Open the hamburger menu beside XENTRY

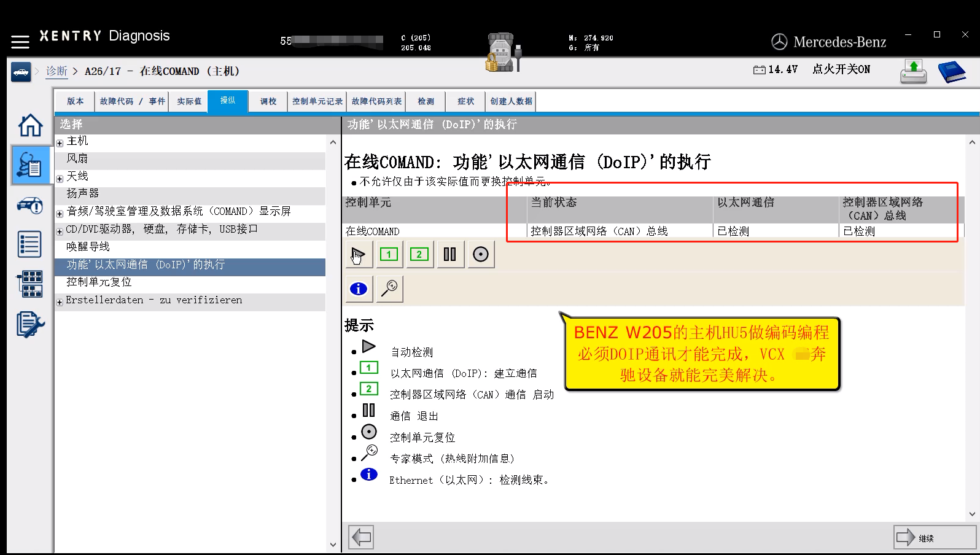pyautogui.click(x=20, y=42)
